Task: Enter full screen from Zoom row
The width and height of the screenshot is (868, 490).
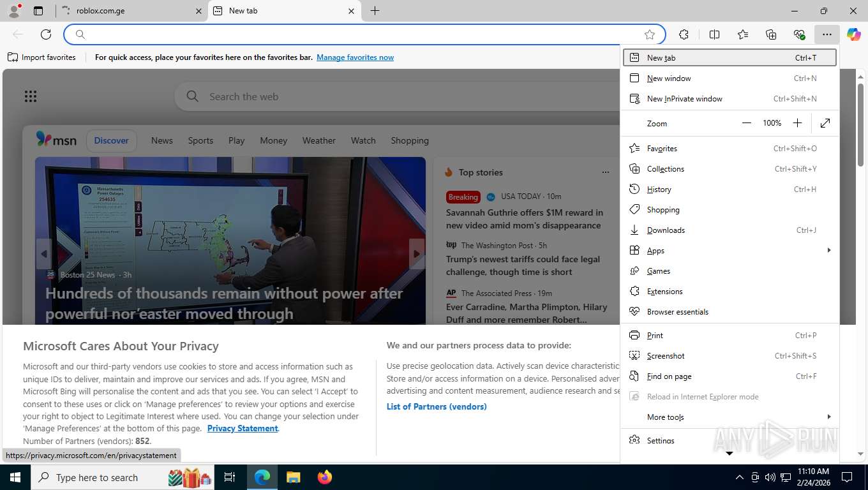Action: tap(825, 123)
